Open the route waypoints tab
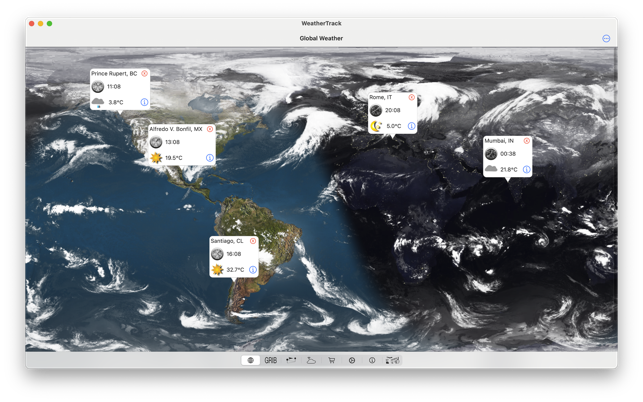 291,361
